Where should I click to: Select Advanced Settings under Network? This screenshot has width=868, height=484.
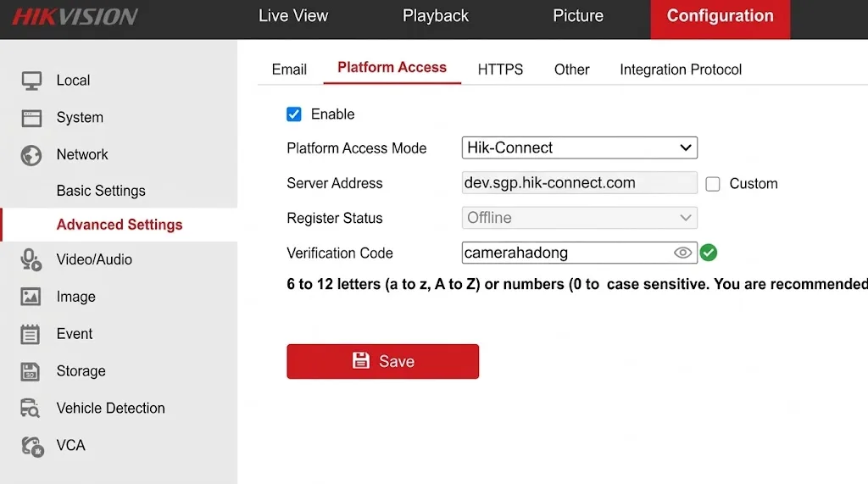119,225
